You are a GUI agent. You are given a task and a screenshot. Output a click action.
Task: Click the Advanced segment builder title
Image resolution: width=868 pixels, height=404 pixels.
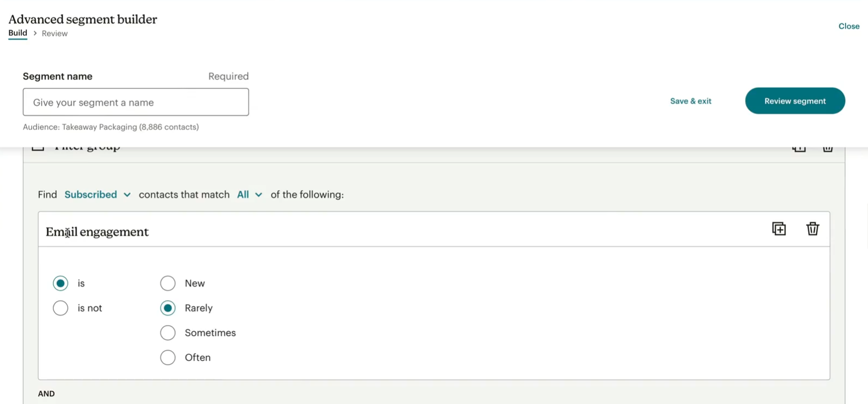pyautogui.click(x=83, y=19)
